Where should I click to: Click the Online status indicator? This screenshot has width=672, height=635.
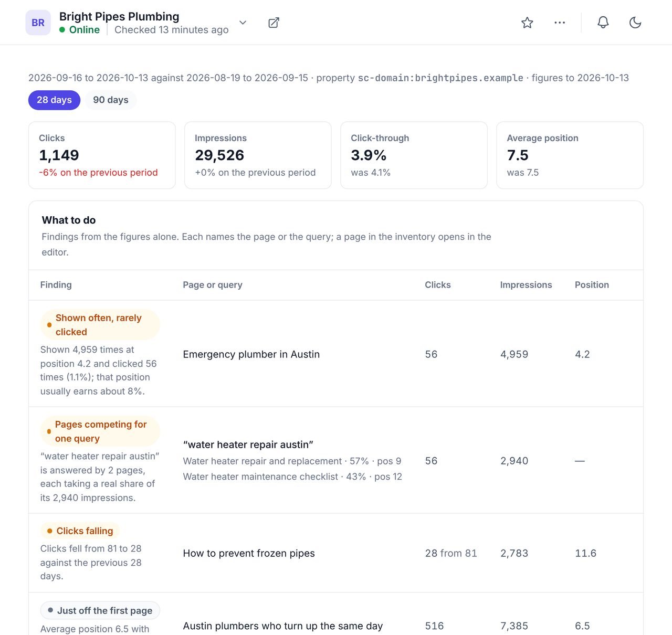pos(80,30)
